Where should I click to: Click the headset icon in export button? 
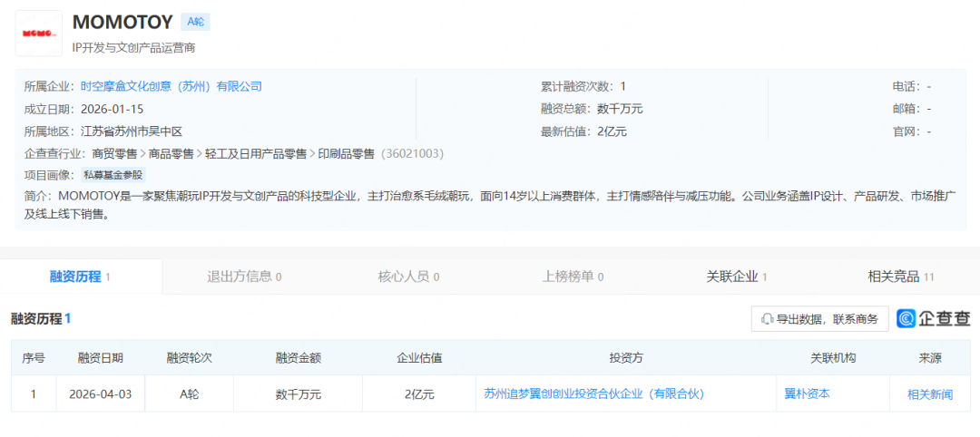coord(767,319)
